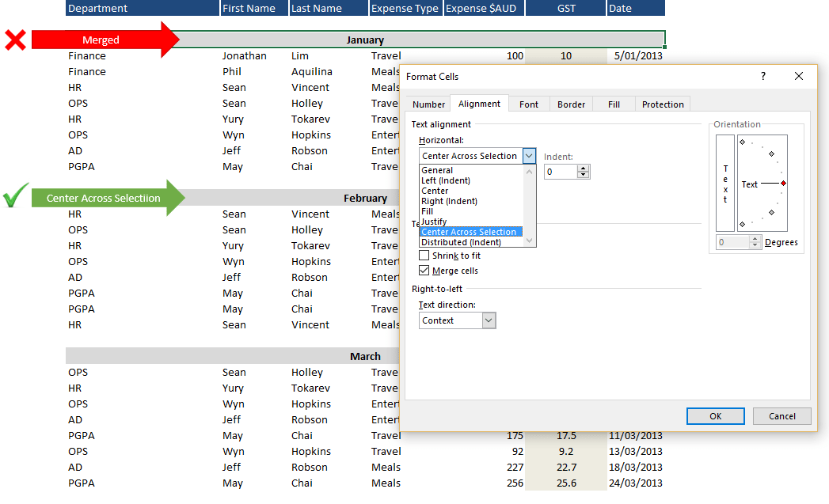Image resolution: width=829 pixels, height=504 pixels.
Task: Select the vertical Text orientation box
Action: (x=724, y=184)
